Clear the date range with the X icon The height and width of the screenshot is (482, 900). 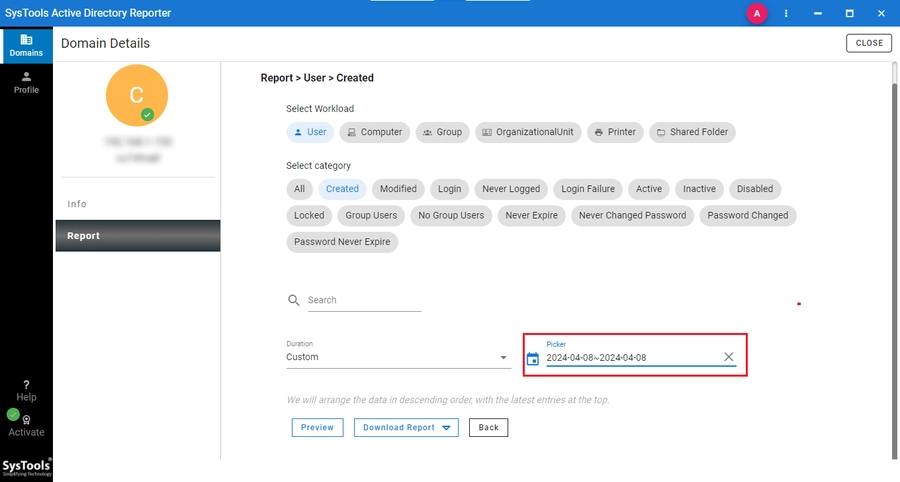(728, 357)
